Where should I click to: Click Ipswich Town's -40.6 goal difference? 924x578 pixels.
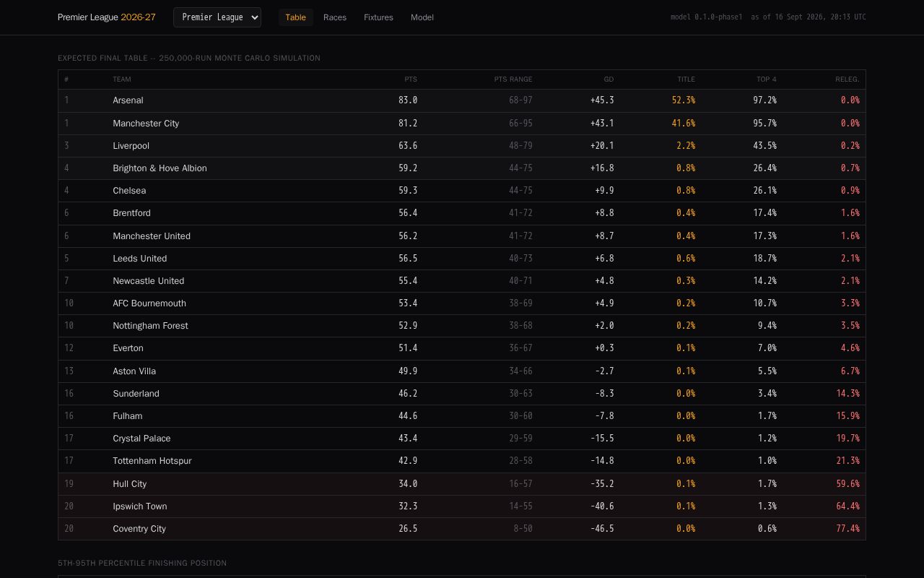pos(602,506)
